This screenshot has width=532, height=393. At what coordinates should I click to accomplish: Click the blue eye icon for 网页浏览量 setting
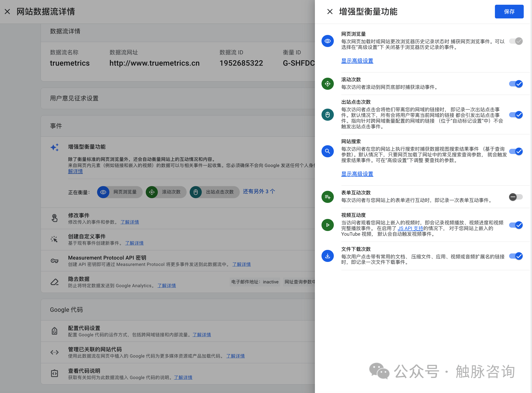(x=327, y=41)
